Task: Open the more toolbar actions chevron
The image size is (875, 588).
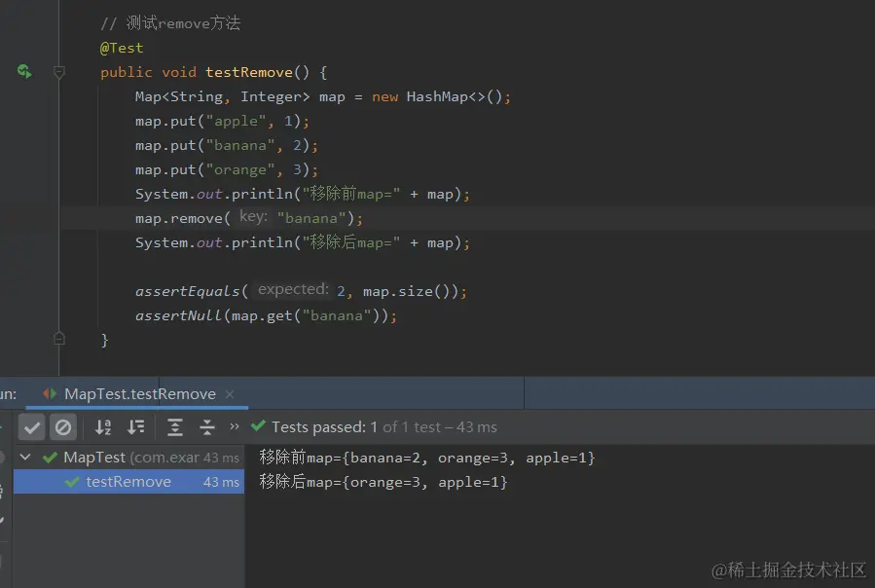Action: click(235, 426)
